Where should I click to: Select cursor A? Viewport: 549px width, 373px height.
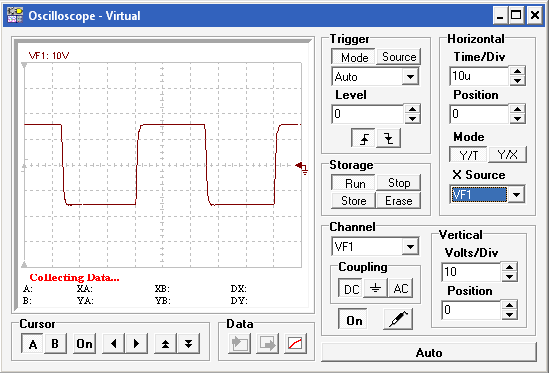[33, 344]
